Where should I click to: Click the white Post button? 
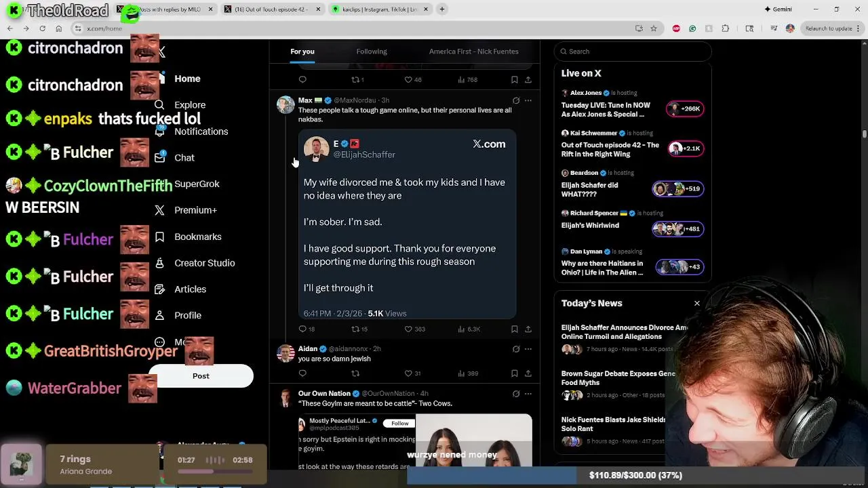201,376
